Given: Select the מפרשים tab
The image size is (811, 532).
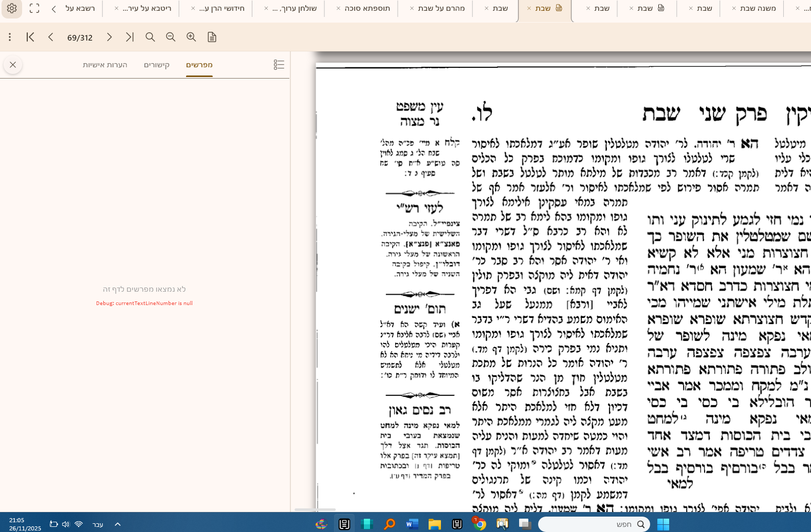Looking at the screenshot, I should click(x=199, y=65).
